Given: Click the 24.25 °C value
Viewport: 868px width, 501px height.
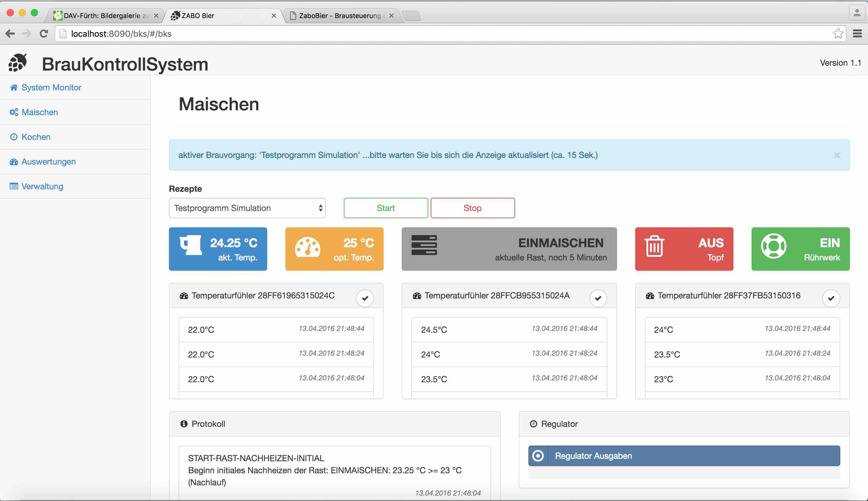Looking at the screenshot, I should [x=234, y=243].
